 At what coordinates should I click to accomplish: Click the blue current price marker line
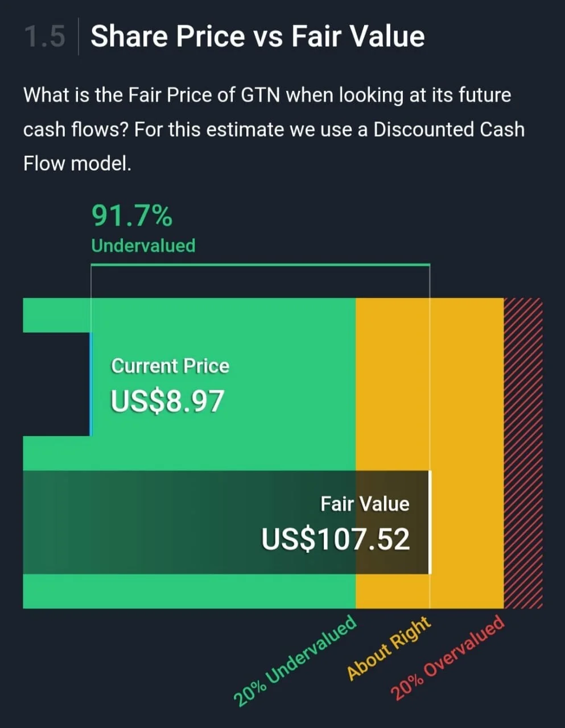click(90, 384)
